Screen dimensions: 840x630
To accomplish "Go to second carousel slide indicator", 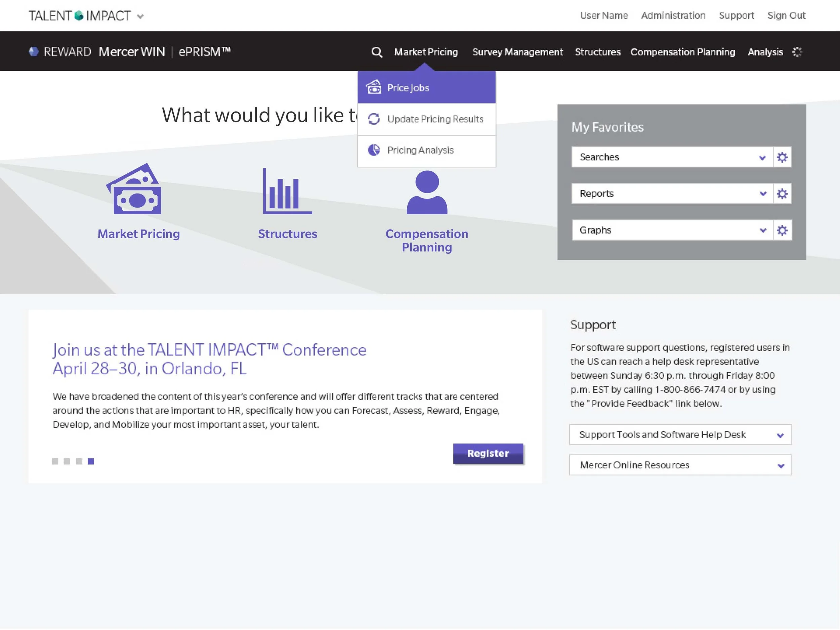I will click(67, 461).
